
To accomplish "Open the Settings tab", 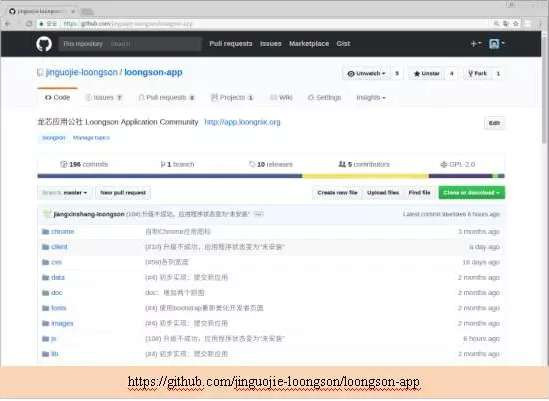I will click(324, 98).
